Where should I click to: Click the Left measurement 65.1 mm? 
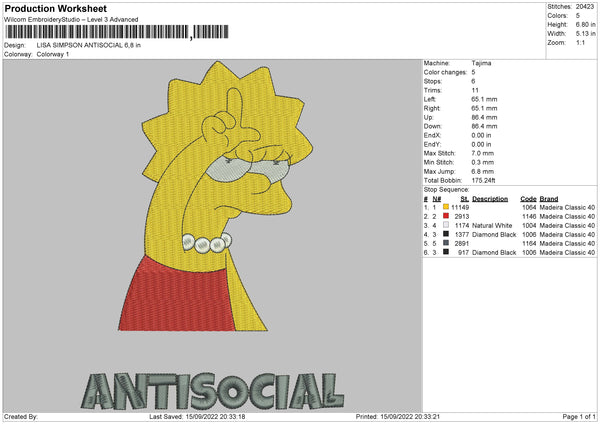click(484, 99)
